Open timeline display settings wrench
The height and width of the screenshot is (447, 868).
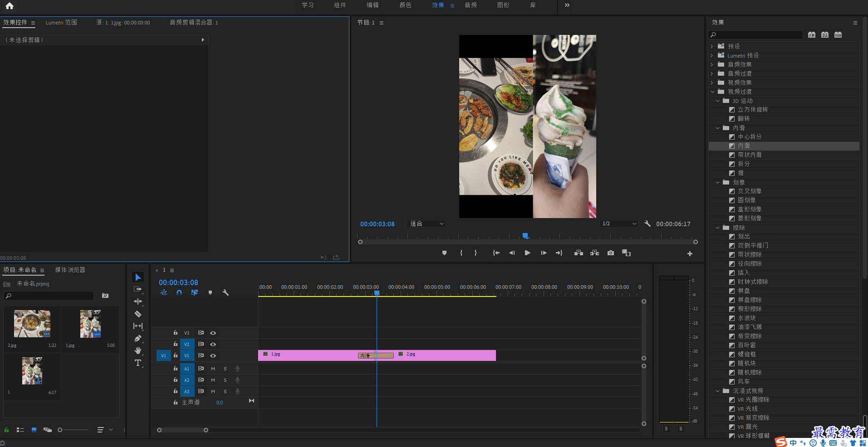226,292
